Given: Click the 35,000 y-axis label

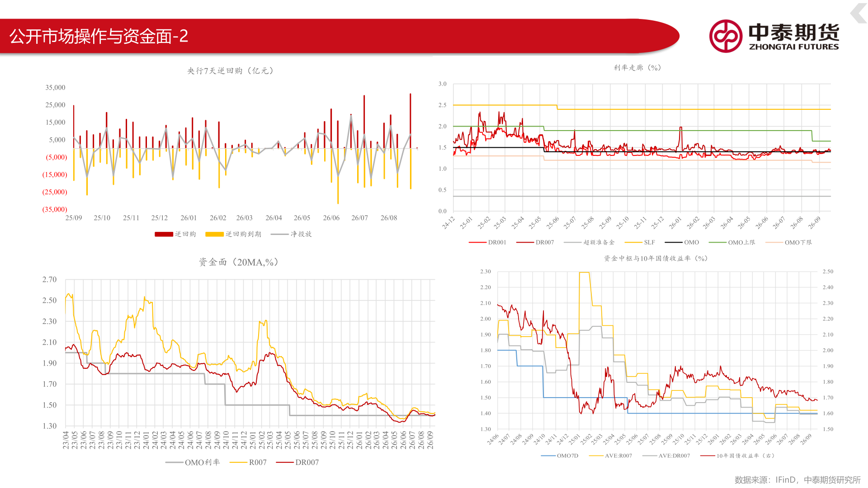Looking at the screenshot, I should tap(55, 88).
